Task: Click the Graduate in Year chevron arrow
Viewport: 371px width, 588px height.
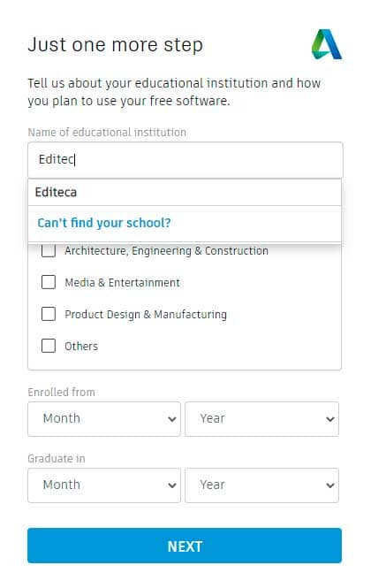Action: (x=330, y=485)
